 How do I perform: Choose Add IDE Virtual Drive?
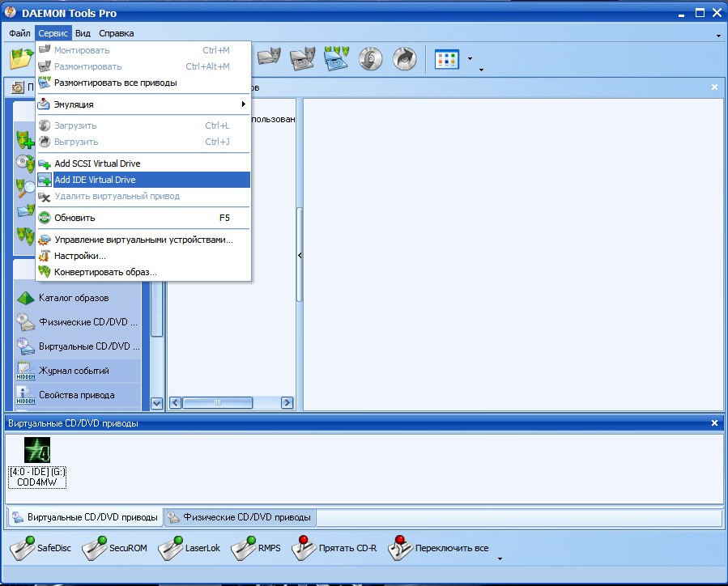click(143, 180)
